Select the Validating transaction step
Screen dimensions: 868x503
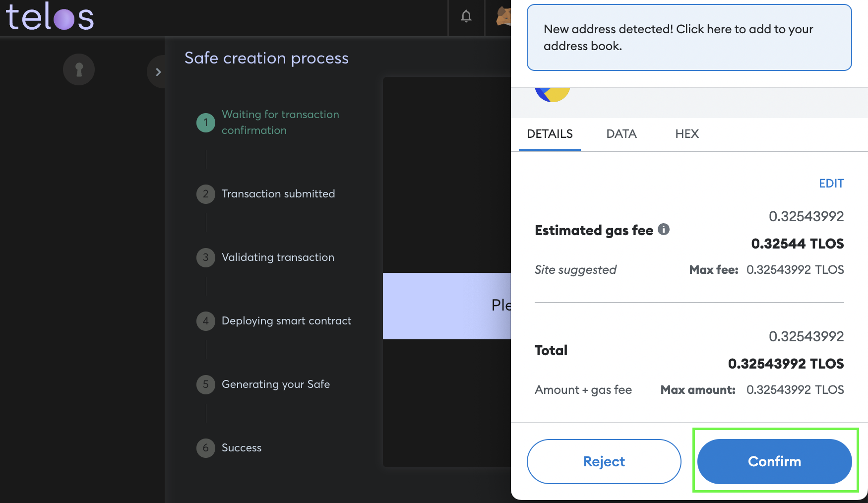pos(278,257)
